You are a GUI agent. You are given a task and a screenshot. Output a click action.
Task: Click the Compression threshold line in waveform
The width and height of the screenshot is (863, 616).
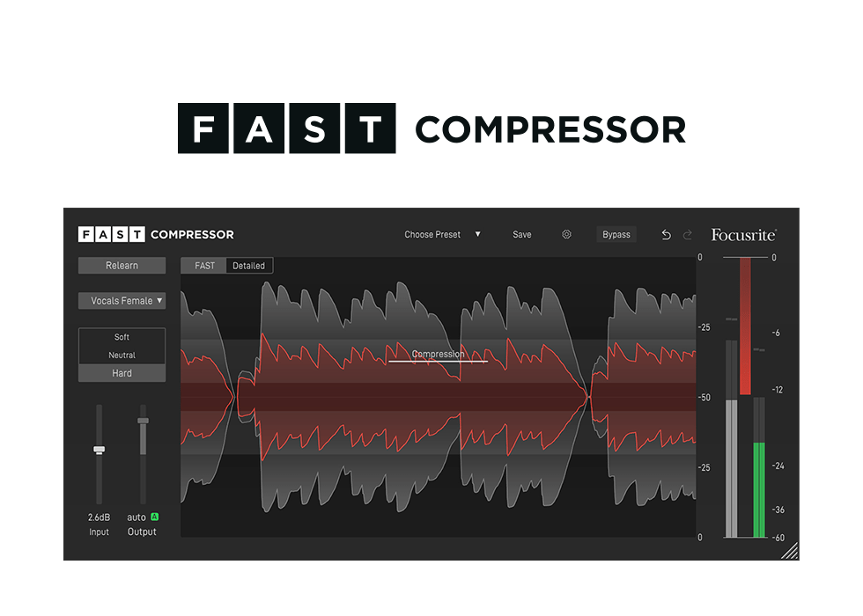tap(438, 361)
